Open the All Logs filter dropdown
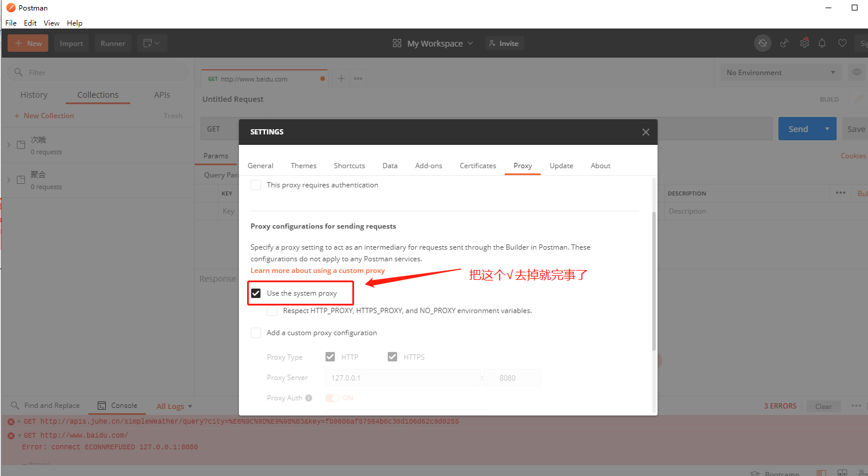Viewport: 868px width, 476px height. (x=174, y=406)
